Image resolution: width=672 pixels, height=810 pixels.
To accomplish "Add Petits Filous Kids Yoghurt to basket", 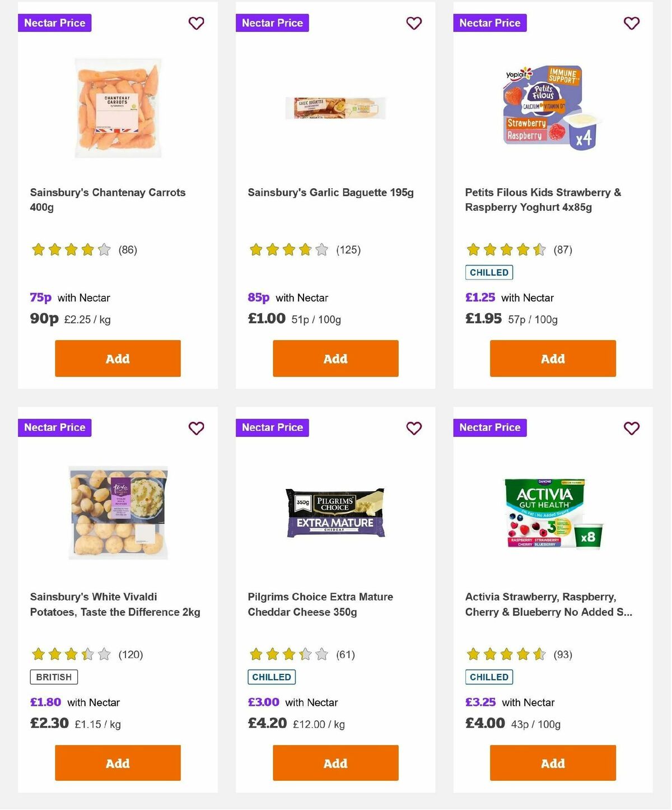I will pos(552,358).
